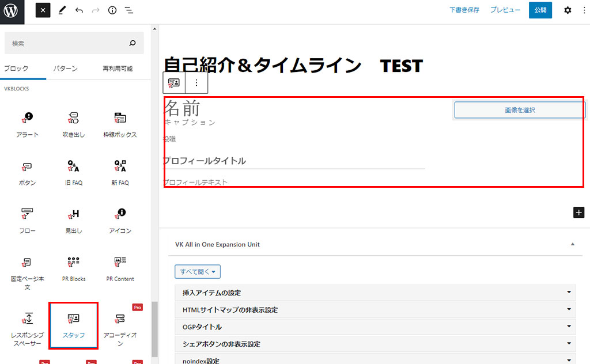Add the PR Blocks block
Screen dimensions: 590x364
click(x=73, y=268)
